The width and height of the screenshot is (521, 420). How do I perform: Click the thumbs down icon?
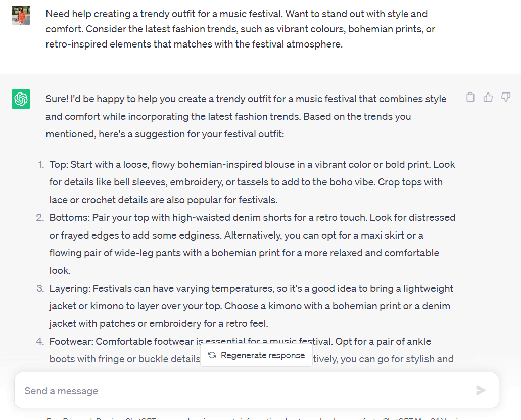click(x=505, y=98)
